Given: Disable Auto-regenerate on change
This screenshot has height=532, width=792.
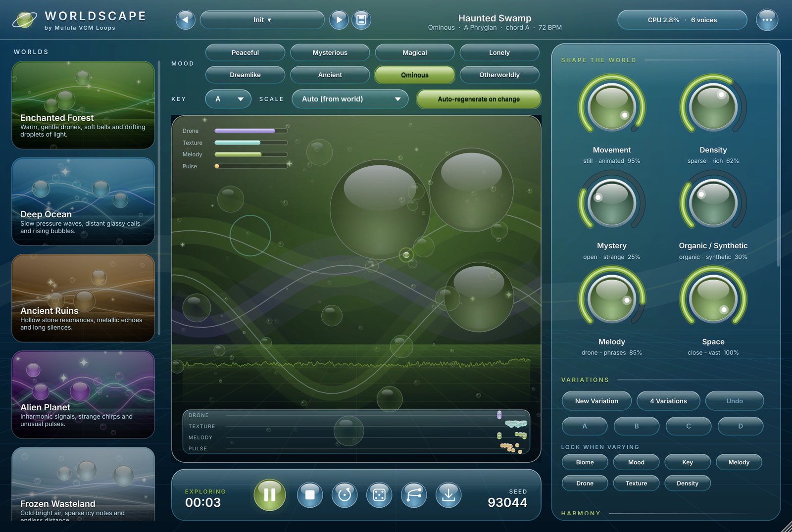Looking at the screenshot, I should pos(479,99).
